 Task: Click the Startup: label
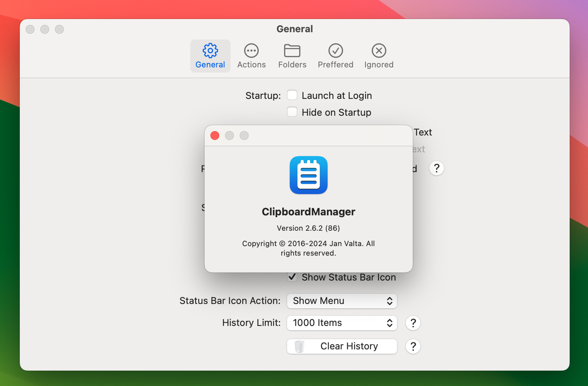click(263, 96)
